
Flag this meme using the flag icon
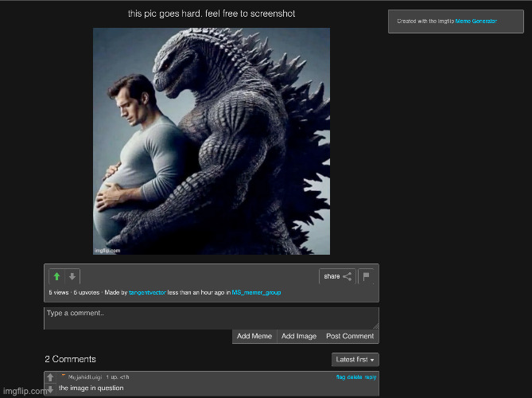tap(366, 276)
